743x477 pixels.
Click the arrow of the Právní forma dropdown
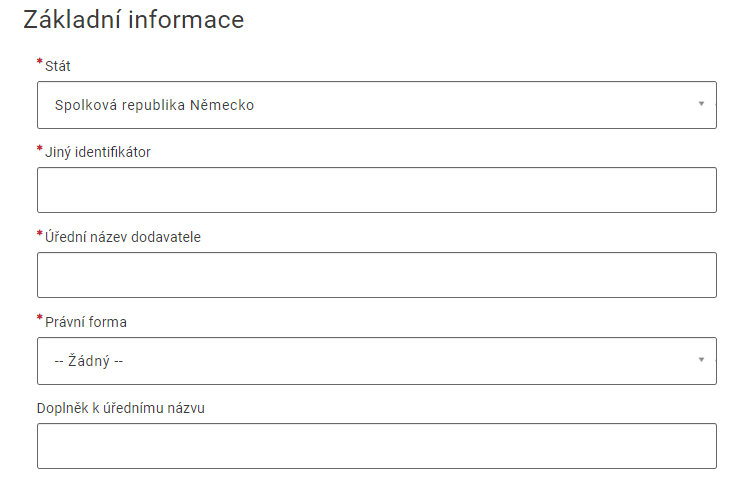coord(701,360)
